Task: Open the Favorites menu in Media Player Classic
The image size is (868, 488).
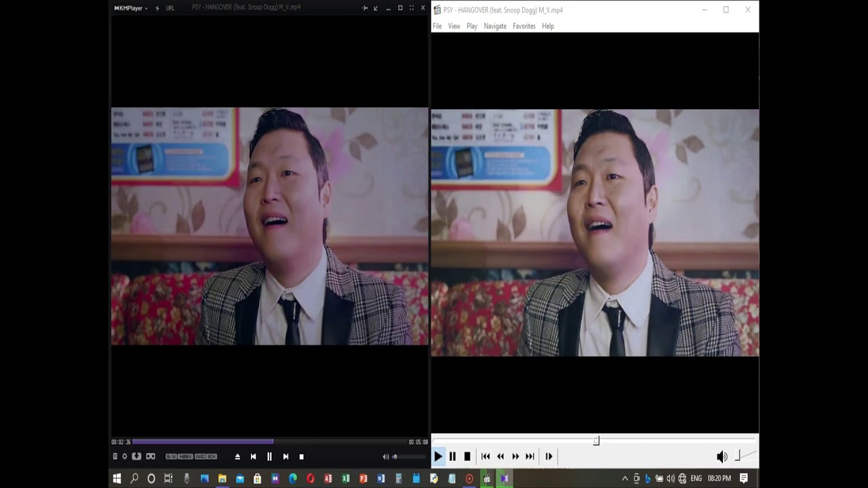Action: click(x=524, y=26)
